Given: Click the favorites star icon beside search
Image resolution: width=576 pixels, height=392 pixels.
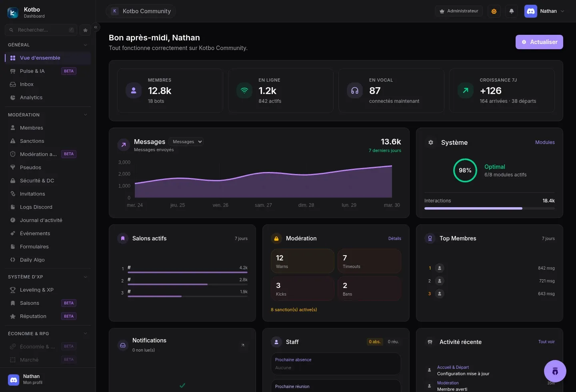Looking at the screenshot, I should point(85,30).
